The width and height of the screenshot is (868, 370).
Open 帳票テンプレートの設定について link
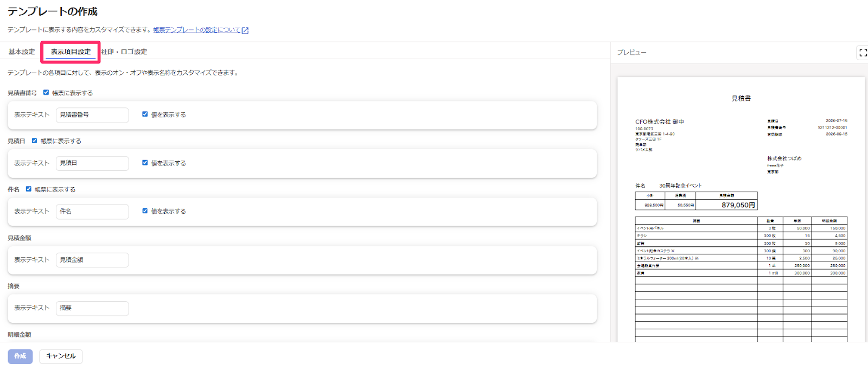(196, 30)
